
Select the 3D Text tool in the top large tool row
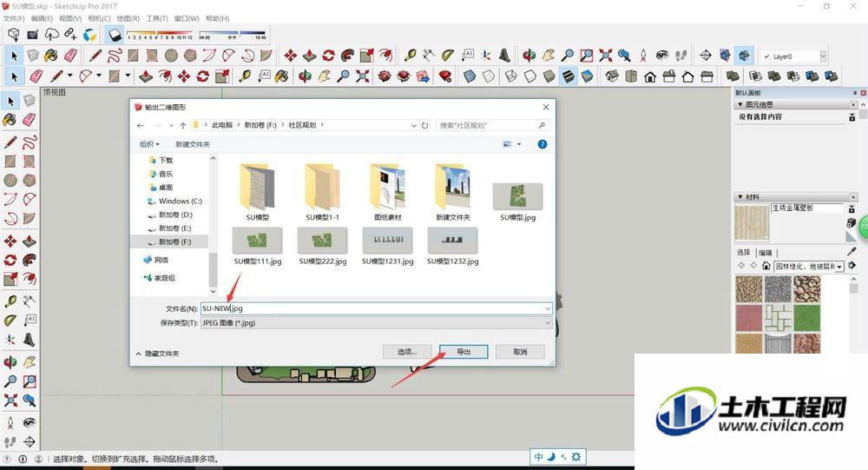[505, 55]
